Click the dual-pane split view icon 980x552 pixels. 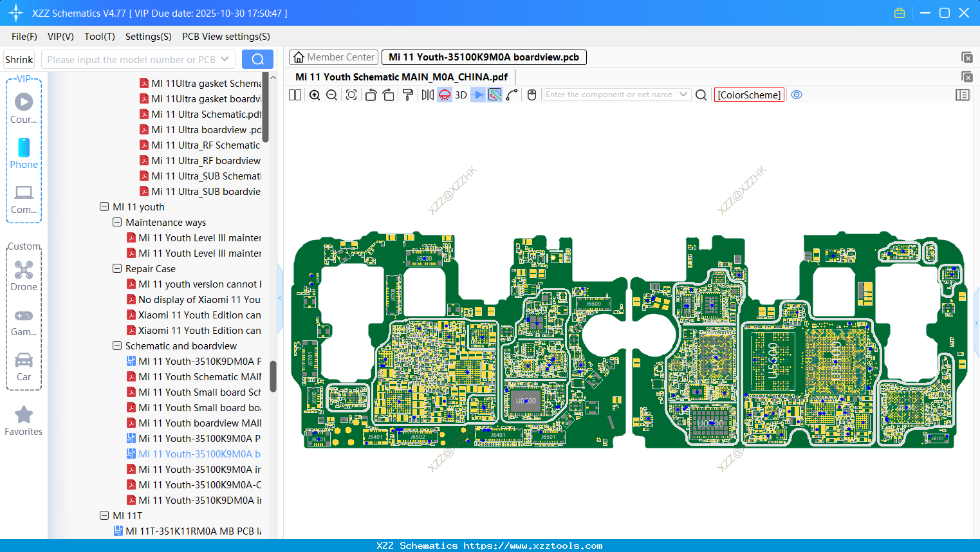(x=294, y=95)
